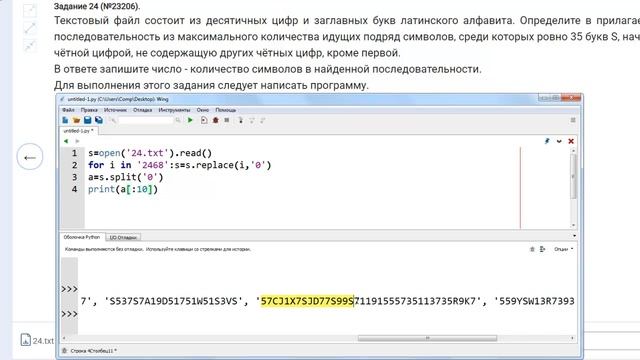This screenshot has height=360, width=640.
Task: Open the Помощь menu
Action: click(x=226, y=110)
